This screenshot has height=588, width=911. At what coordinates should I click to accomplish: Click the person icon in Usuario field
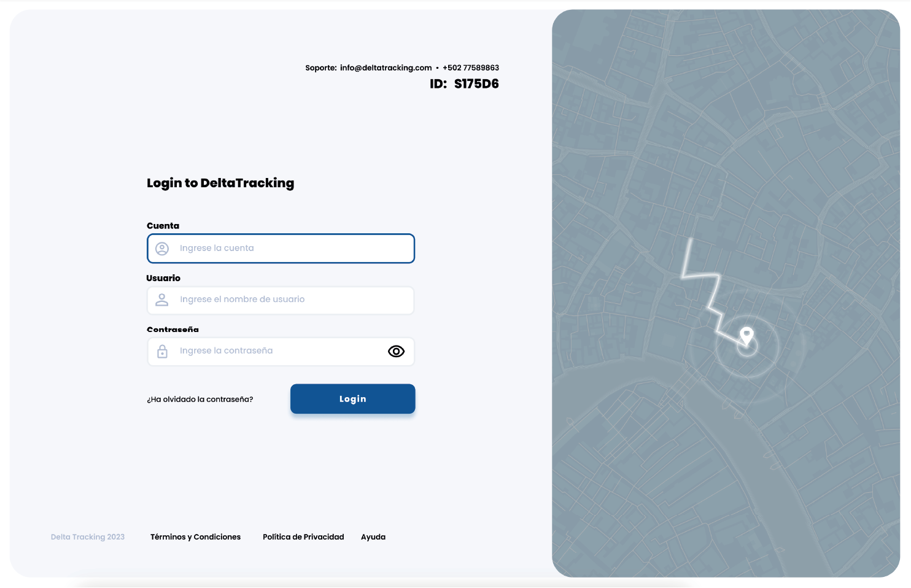click(x=162, y=300)
